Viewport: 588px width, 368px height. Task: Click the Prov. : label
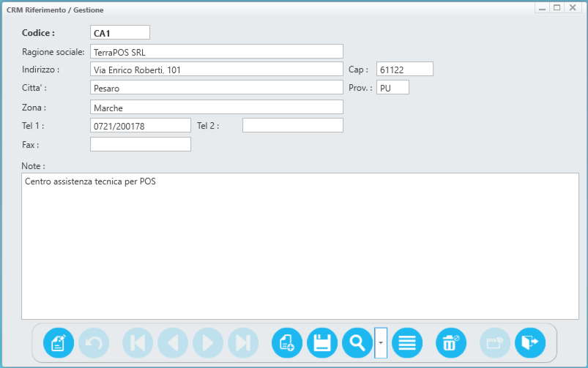click(360, 88)
